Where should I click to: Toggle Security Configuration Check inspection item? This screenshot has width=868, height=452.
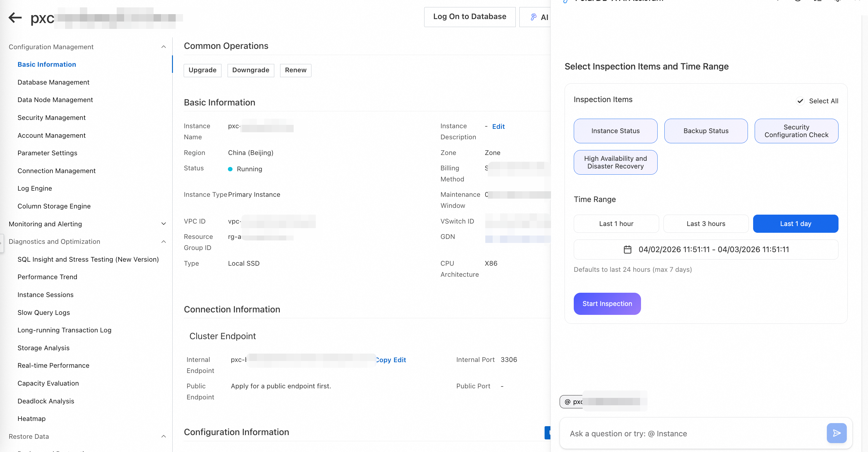(x=796, y=131)
